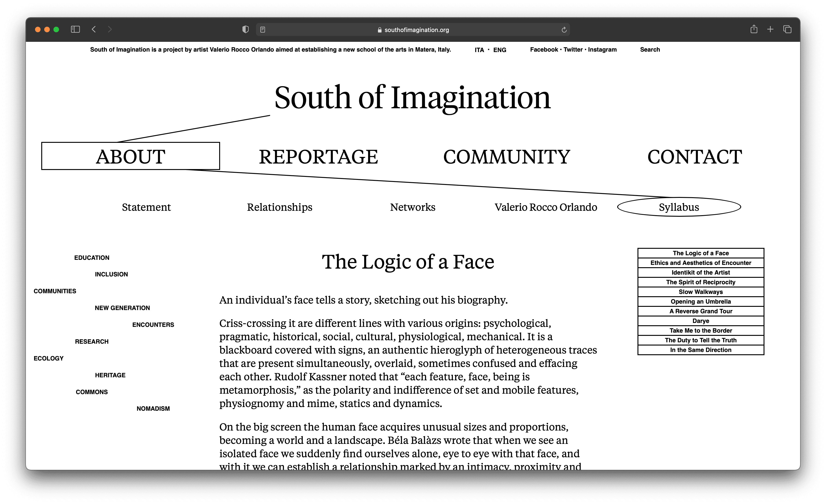This screenshot has width=826, height=504.
Task: Show the tab overview icon
Action: click(787, 29)
